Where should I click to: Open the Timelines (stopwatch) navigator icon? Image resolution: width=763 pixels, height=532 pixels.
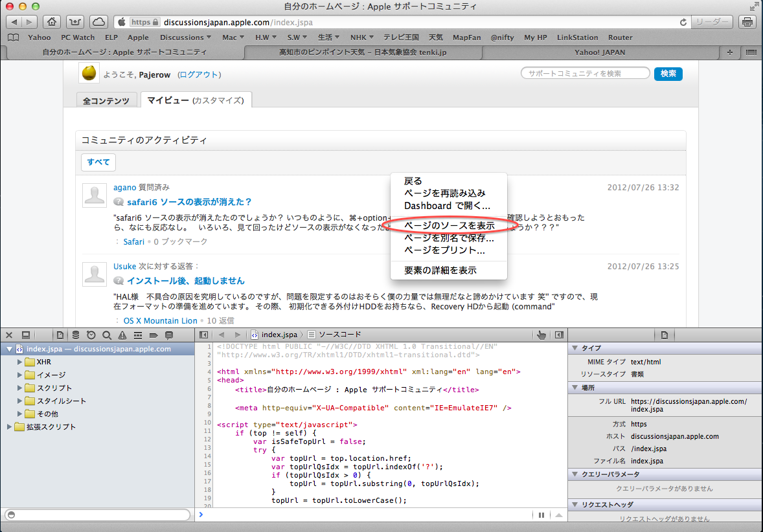(x=91, y=335)
